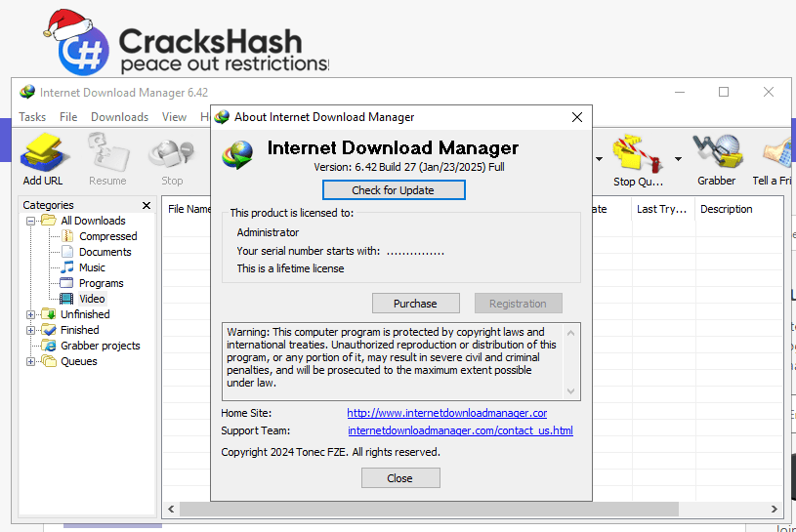
Task: Select the Music category
Action: tap(92, 267)
